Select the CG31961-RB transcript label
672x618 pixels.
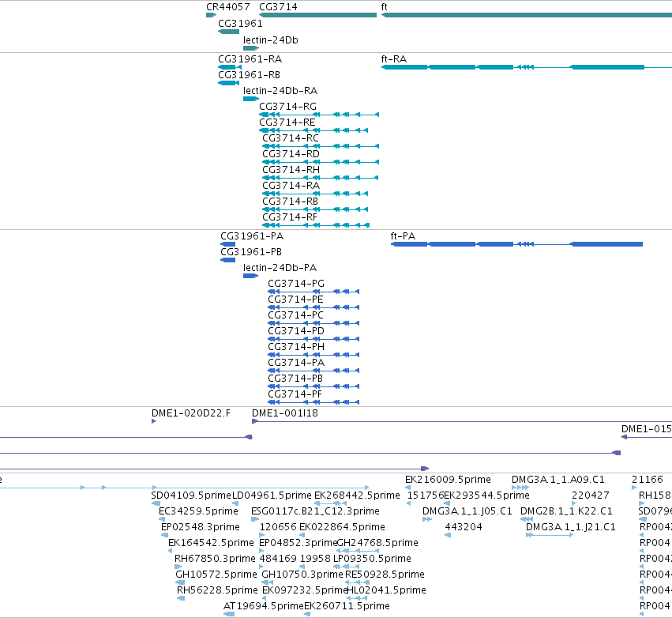click(x=249, y=75)
